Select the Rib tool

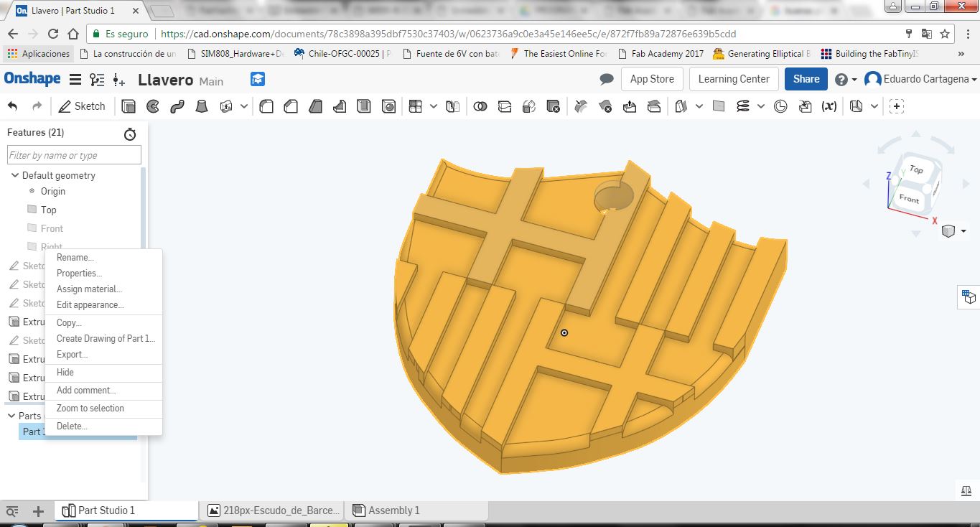point(340,106)
